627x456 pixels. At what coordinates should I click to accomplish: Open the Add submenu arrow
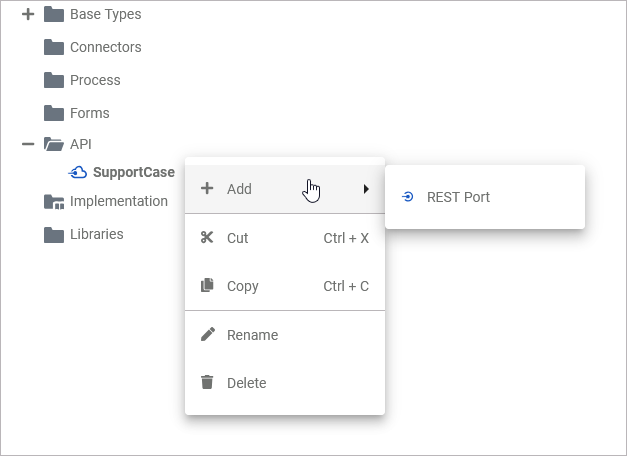(x=366, y=189)
